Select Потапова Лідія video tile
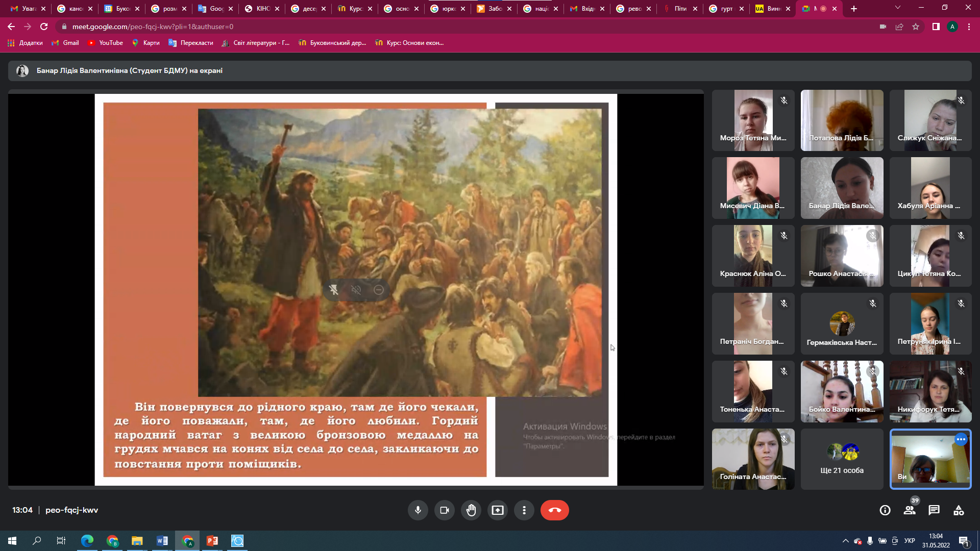The image size is (980, 551). coord(842,120)
